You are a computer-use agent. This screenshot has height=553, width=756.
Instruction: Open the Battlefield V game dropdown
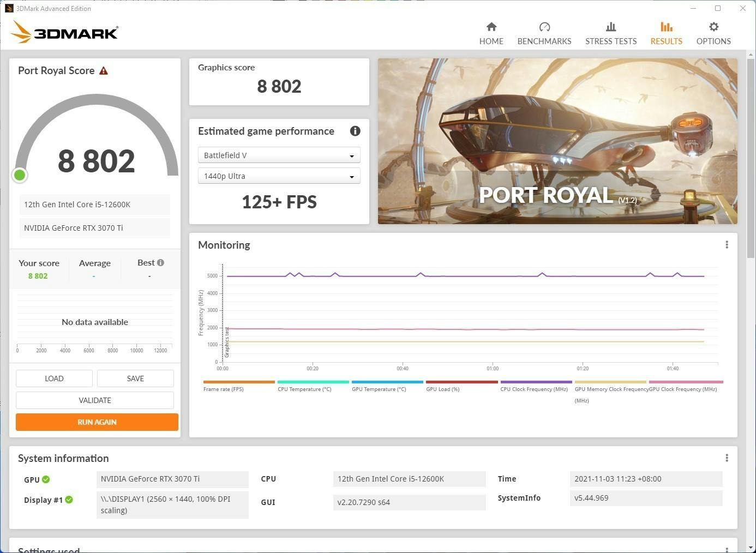pyautogui.click(x=279, y=155)
